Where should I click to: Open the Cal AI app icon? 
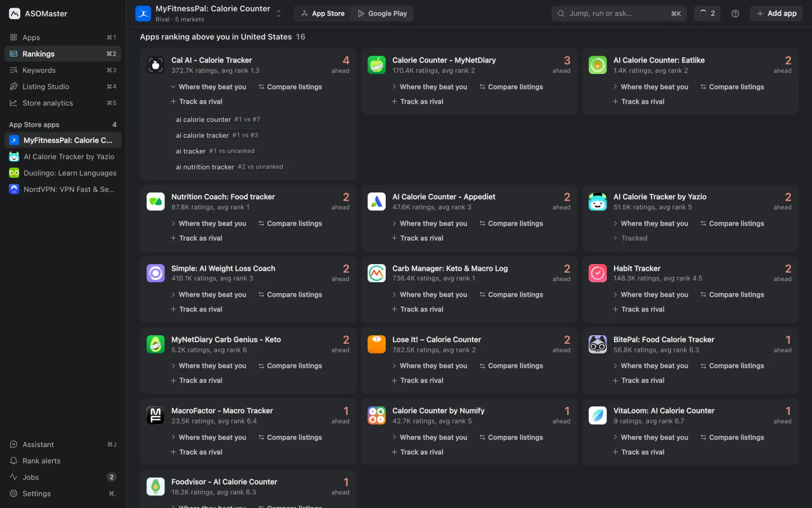tap(155, 65)
